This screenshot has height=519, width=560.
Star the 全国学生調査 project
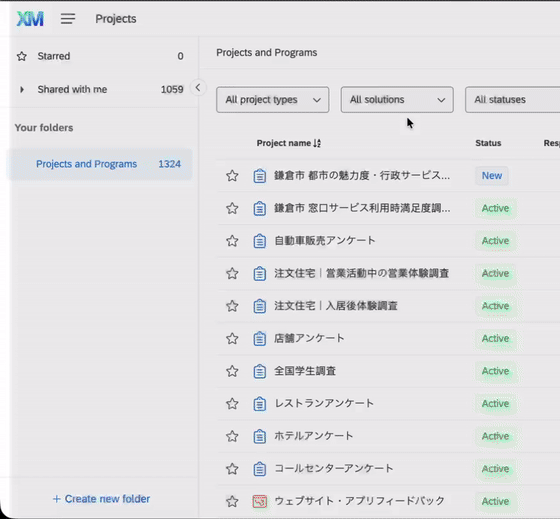(232, 371)
